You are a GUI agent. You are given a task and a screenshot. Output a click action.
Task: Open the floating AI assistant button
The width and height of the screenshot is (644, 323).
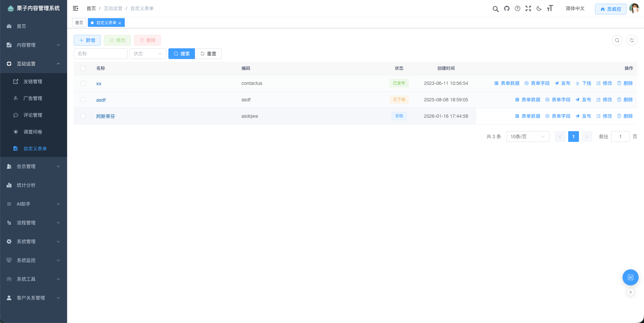coord(631,277)
